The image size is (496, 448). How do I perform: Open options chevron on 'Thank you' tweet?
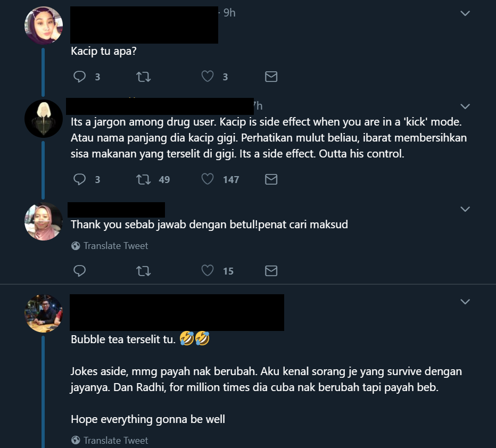(465, 209)
